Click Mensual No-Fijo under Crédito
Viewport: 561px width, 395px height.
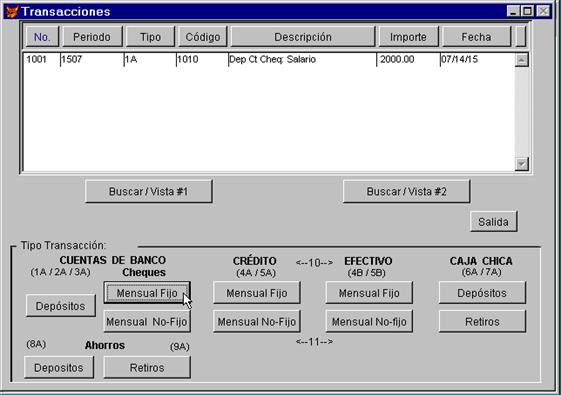click(x=257, y=322)
